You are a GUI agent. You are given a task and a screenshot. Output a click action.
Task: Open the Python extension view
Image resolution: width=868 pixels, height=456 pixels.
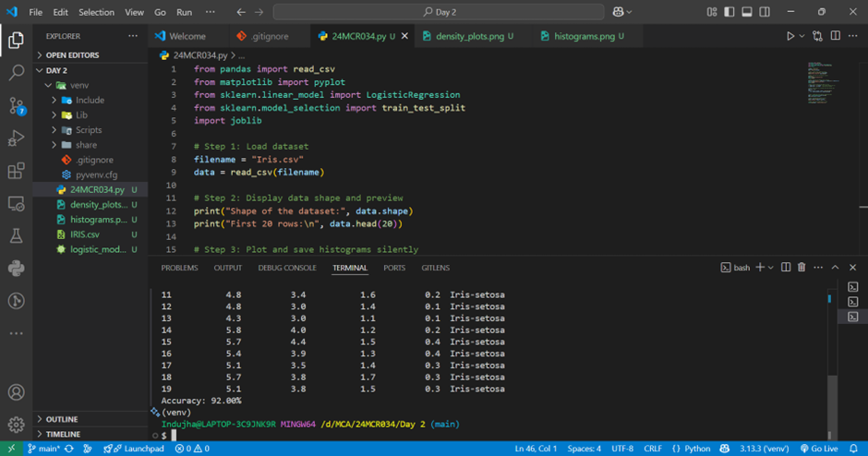(x=16, y=269)
